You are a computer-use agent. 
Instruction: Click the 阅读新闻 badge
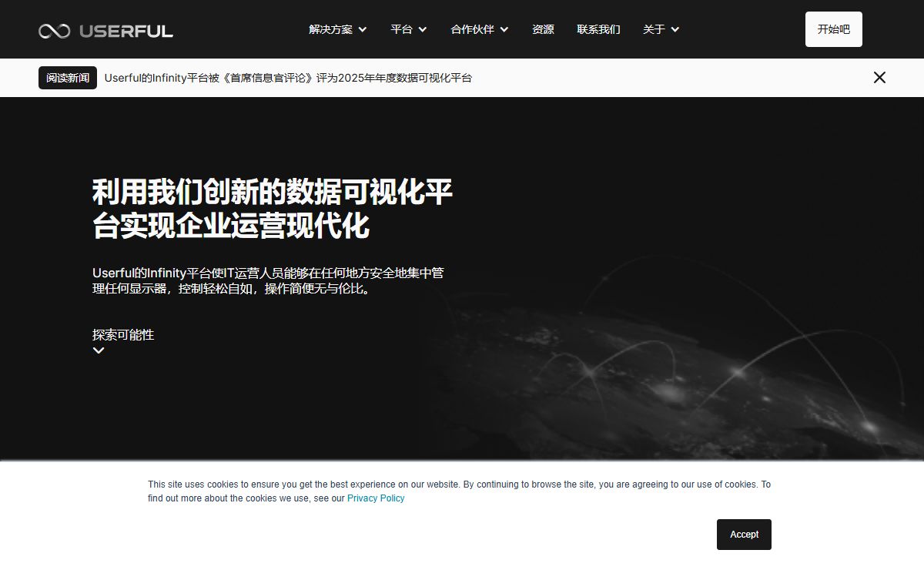[x=68, y=78]
